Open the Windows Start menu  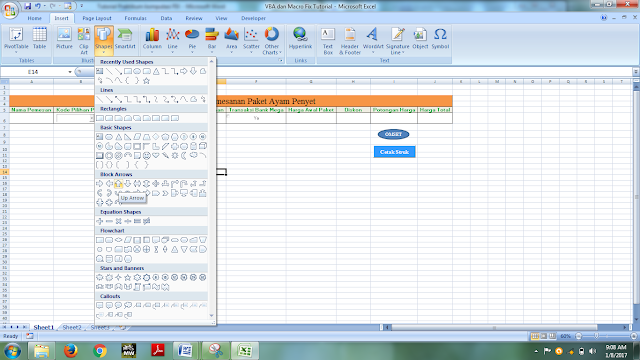(x=12, y=351)
